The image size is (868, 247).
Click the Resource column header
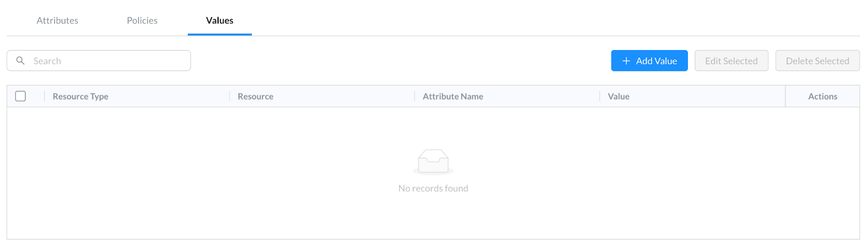pyautogui.click(x=256, y=96)
